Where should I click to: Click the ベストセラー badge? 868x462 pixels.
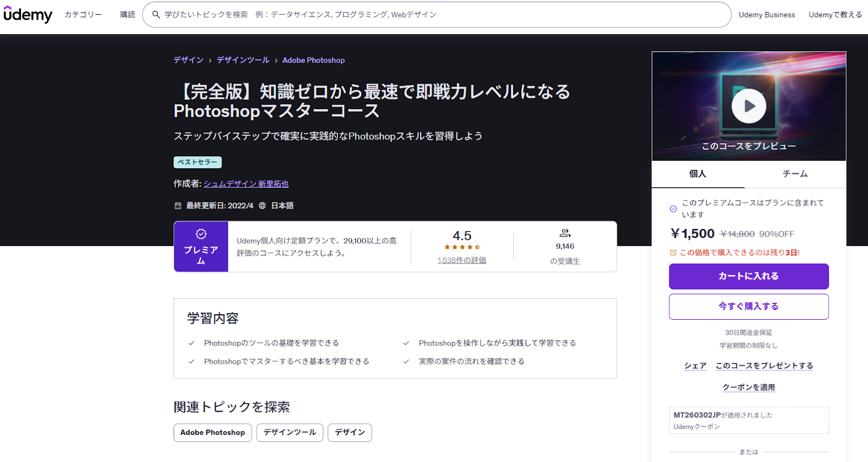pos(197,162)
